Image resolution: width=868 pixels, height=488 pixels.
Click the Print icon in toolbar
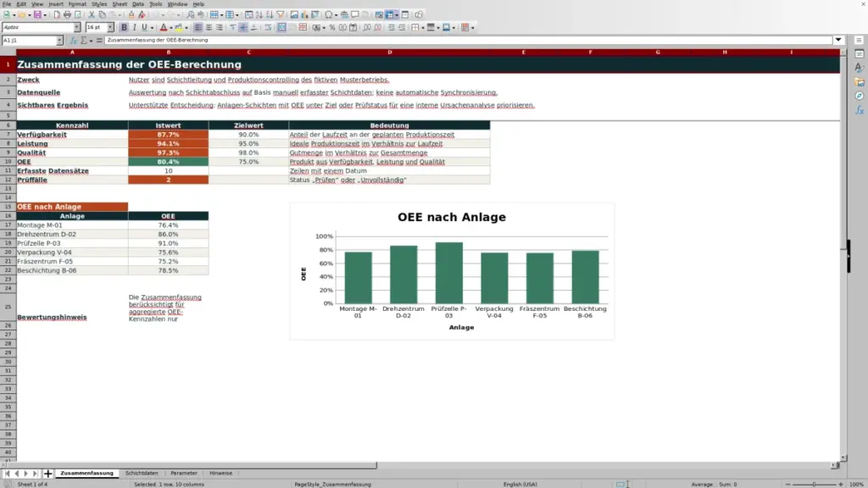(67, 15)
